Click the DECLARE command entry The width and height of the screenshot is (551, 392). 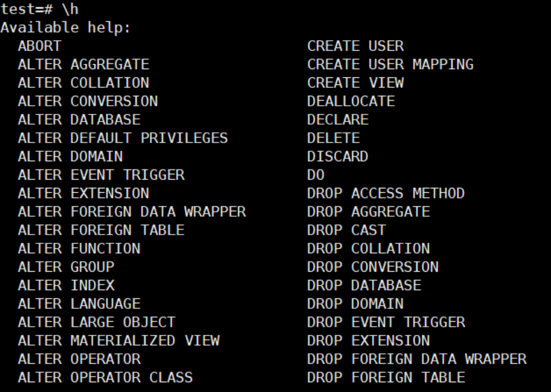(338, 120)
